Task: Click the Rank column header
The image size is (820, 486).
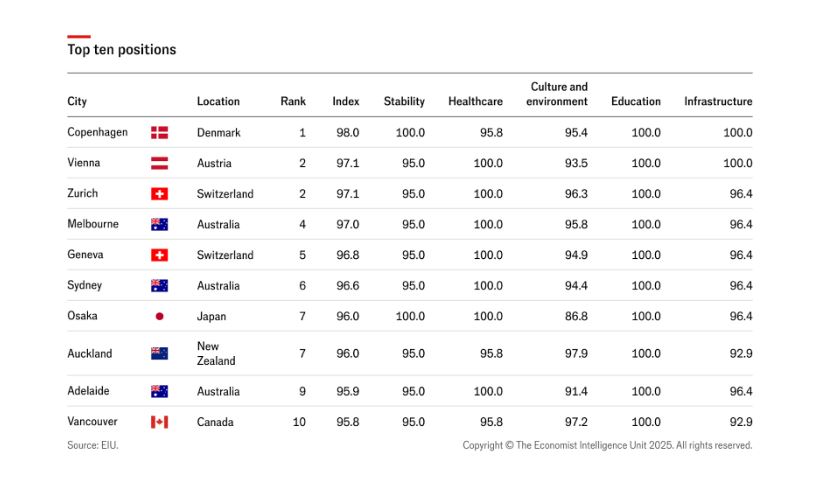Action: [x=293, y=101]
